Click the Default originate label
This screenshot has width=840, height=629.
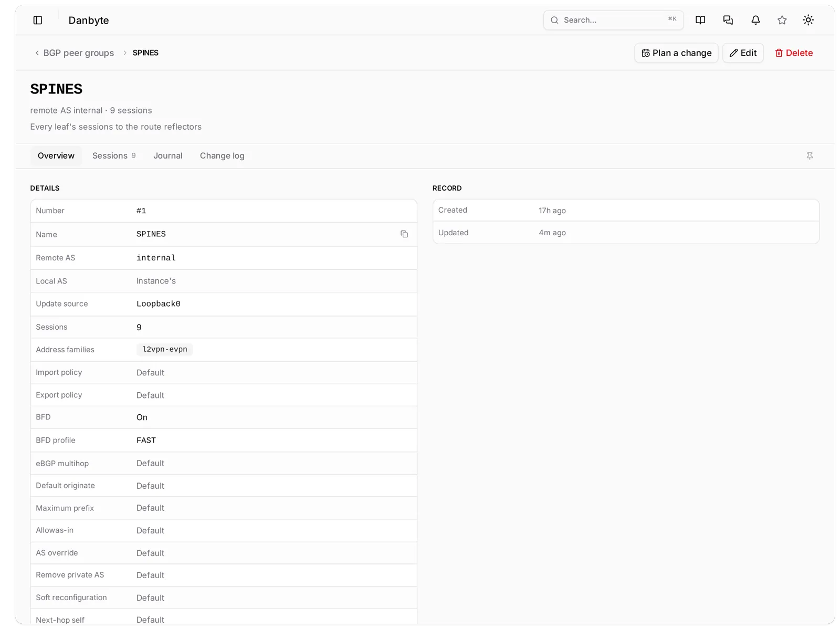(65, 486)
